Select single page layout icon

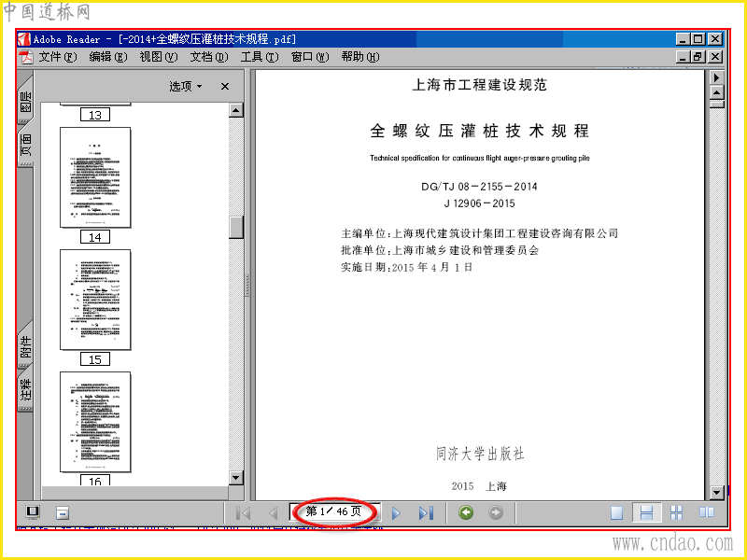(x=617, y=512)
